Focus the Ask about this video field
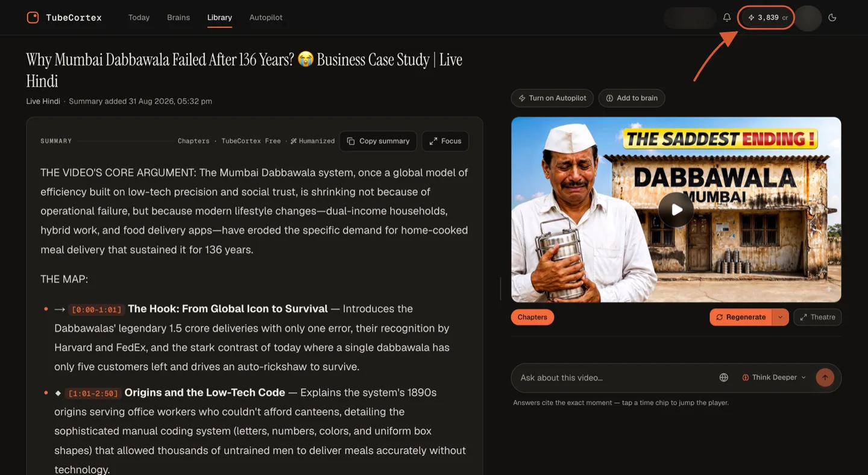The width and height of the screenshot is (868, 475). (615, 378)
